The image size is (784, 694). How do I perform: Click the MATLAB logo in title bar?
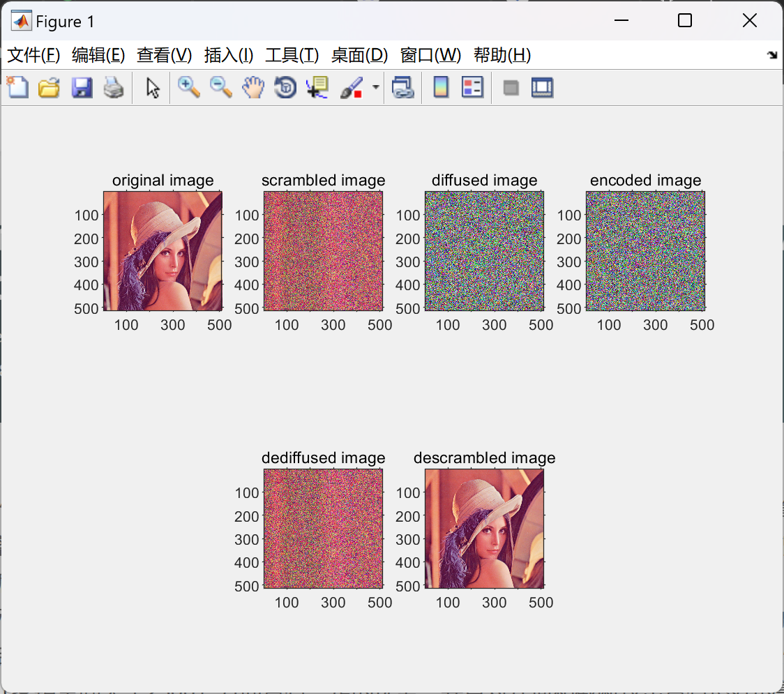22,21
